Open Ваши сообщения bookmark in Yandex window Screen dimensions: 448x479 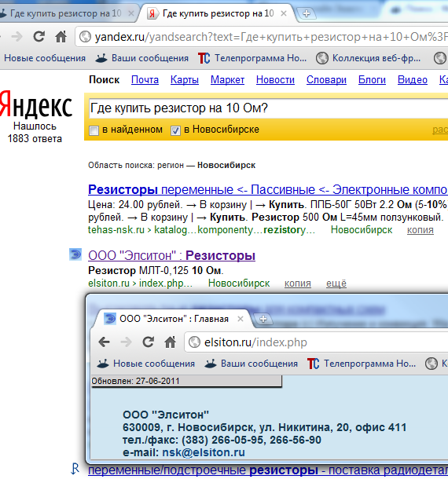pyautogui.click(x=142, y=58)
